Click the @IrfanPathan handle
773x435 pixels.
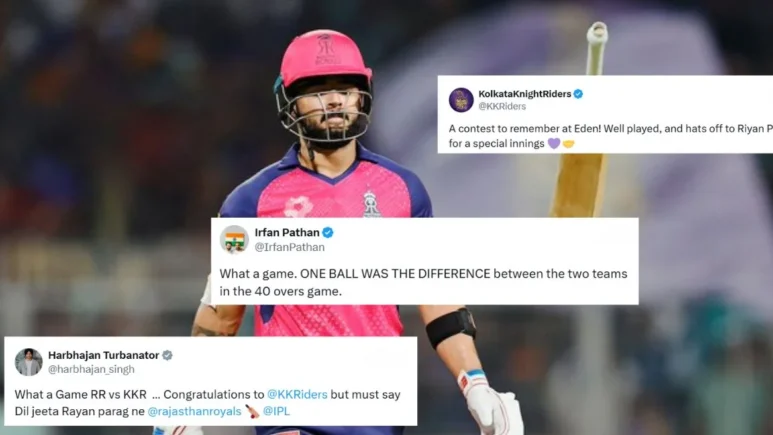pos(289,247)
